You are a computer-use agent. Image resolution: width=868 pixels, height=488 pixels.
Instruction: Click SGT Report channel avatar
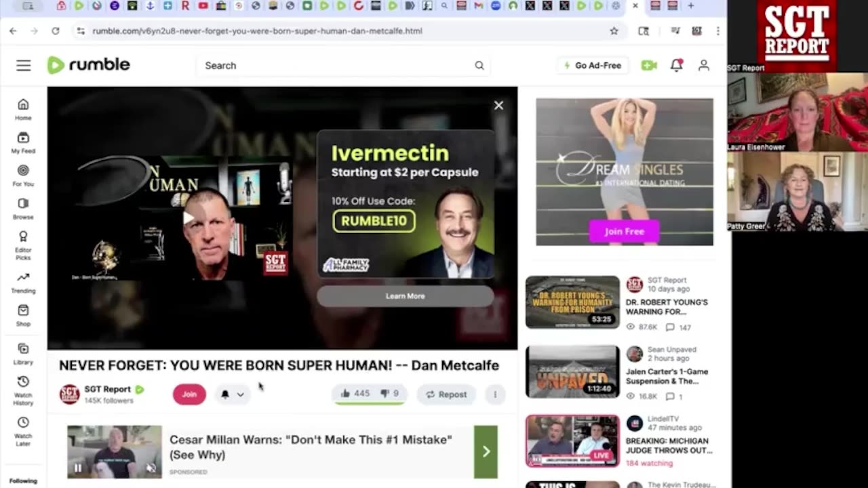(69, 394)
